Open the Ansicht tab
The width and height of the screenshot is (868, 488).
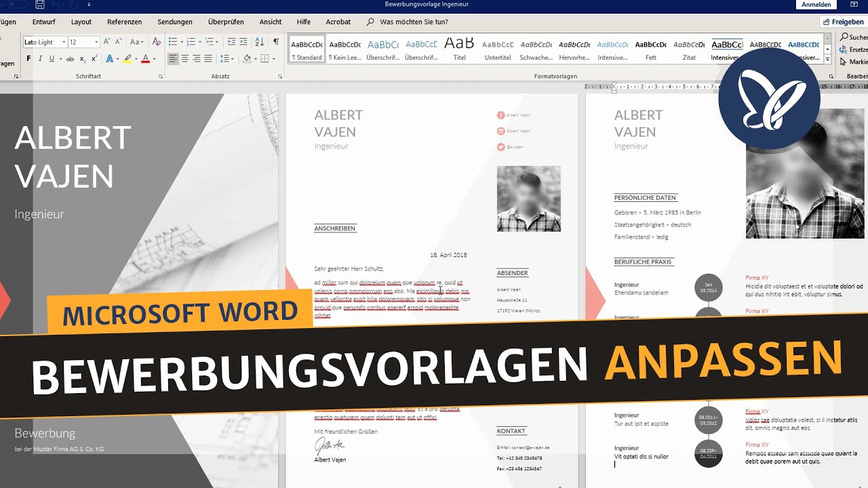(x=271, y=22)
